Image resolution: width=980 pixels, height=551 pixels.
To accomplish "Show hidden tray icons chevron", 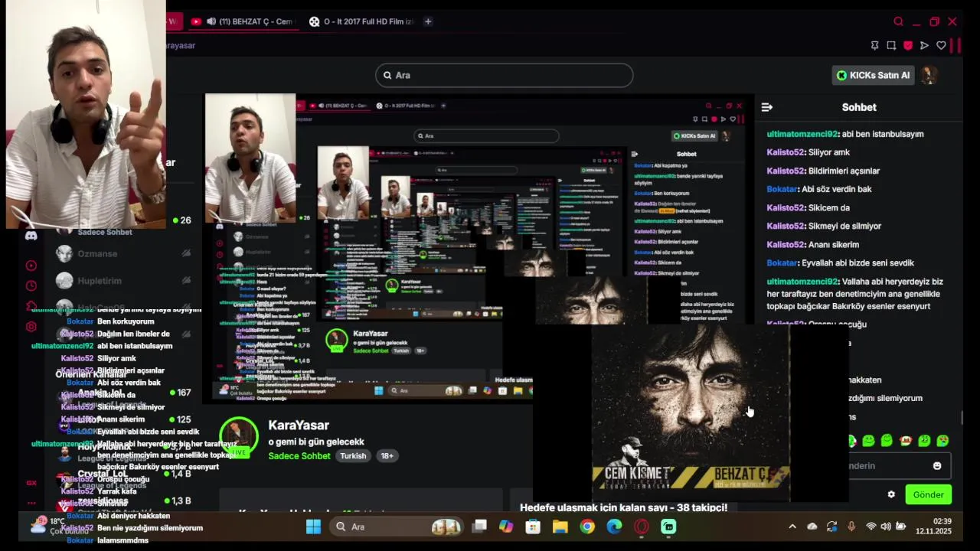I will 792,527.
